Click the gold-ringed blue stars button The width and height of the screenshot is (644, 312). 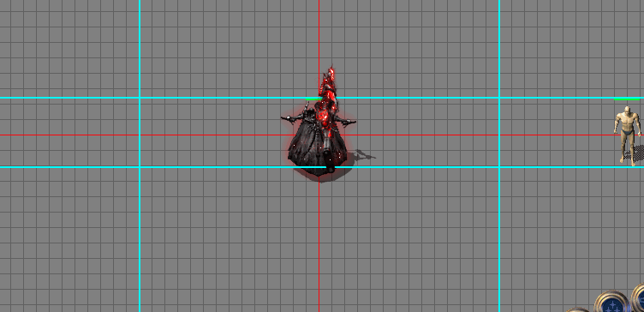pos(611,302)
